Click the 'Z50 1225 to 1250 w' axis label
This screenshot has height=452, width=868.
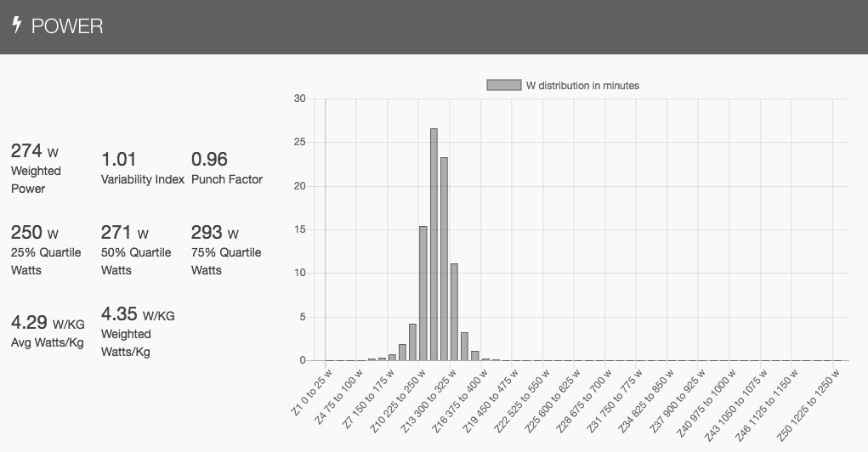[x=808, y=405]
